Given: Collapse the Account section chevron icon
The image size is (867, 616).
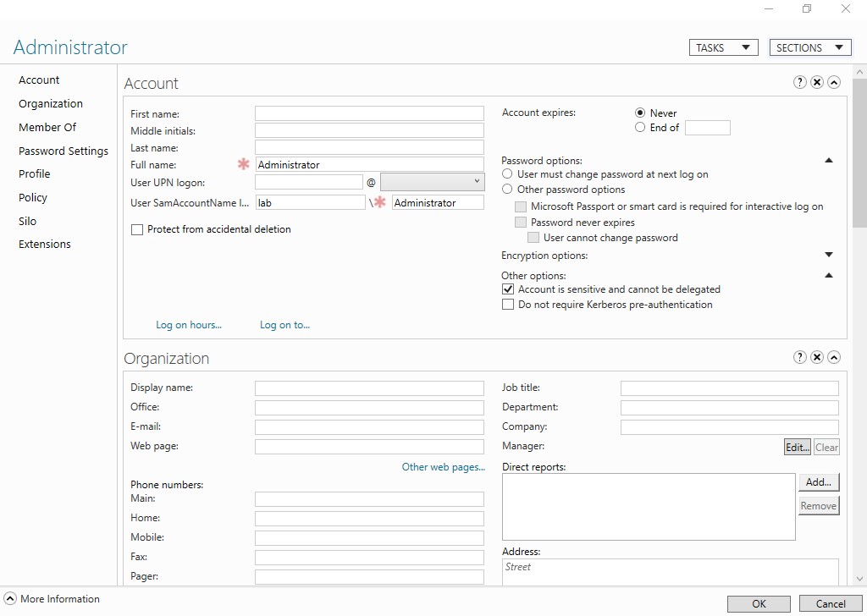Looking at the screenshot, I should (x=834, y=82).
